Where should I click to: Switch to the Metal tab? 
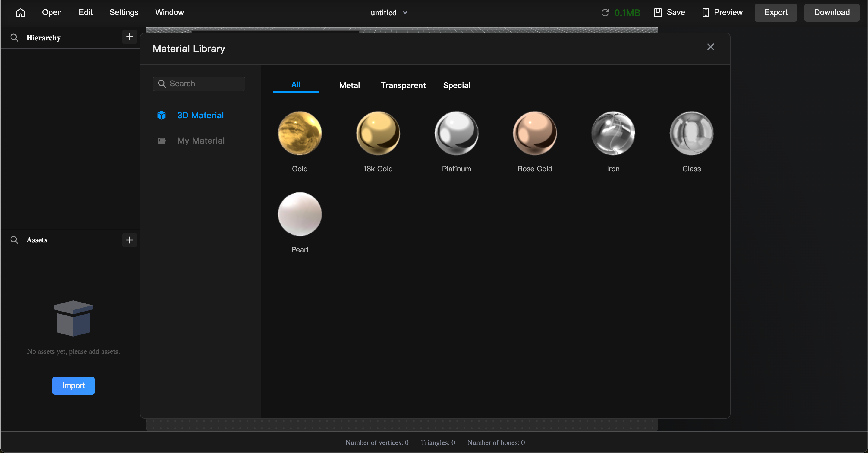(349, 85)
